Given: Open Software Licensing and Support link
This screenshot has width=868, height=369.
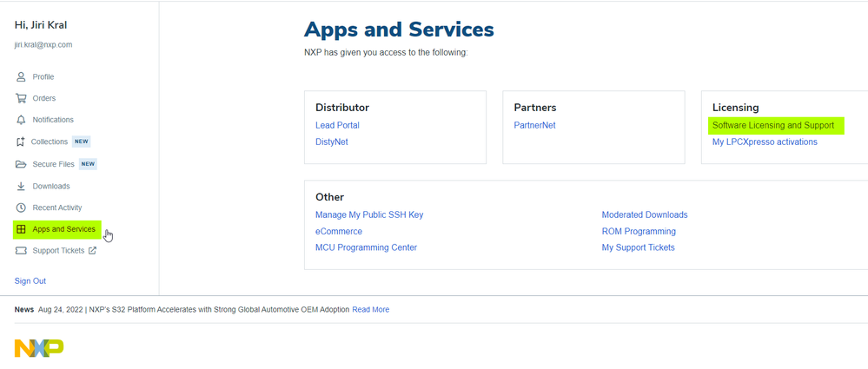Looking at the screenshot, I should click(772, 126).
